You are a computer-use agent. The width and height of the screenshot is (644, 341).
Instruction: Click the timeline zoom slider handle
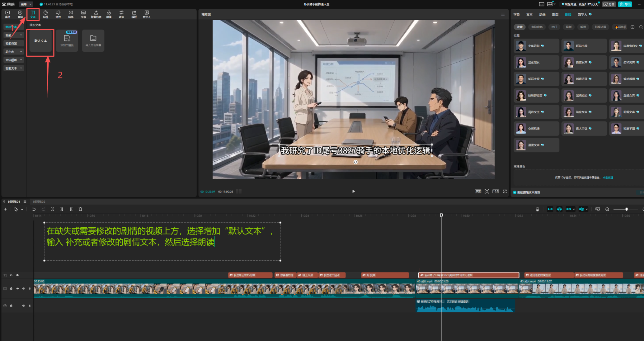coord(627,209)
